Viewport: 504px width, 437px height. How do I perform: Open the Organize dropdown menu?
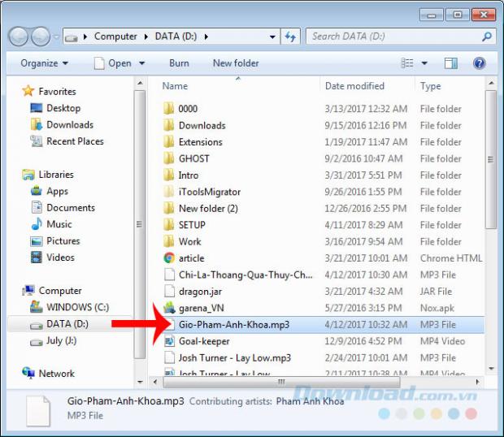point(45,63)
